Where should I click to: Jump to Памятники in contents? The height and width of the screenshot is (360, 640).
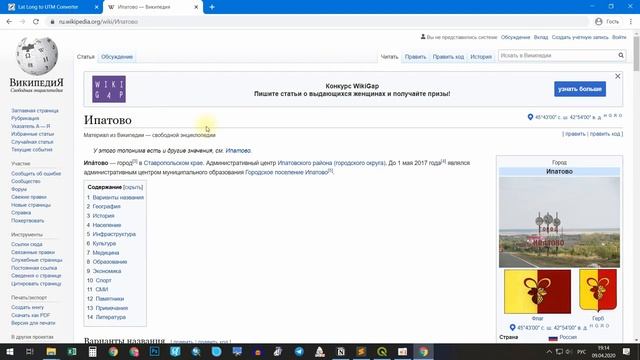pyautogui.click(x=109, y=299)
